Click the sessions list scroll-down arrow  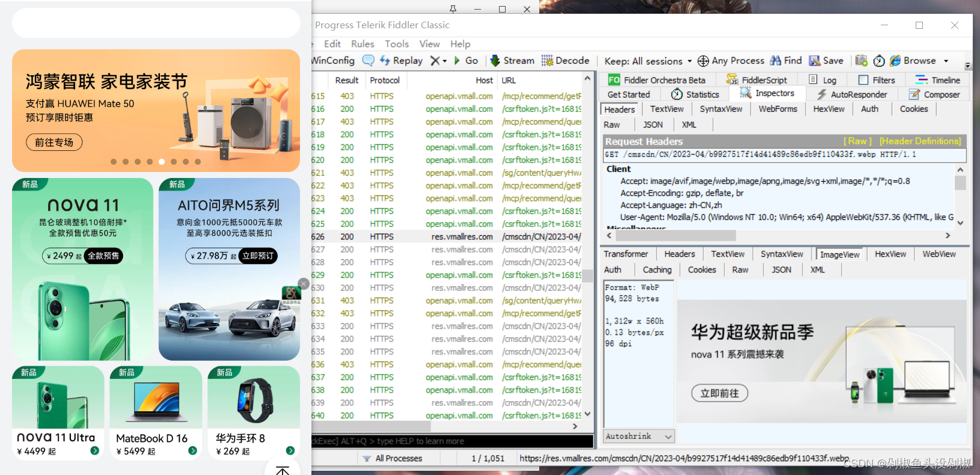[x=587, y=414]
